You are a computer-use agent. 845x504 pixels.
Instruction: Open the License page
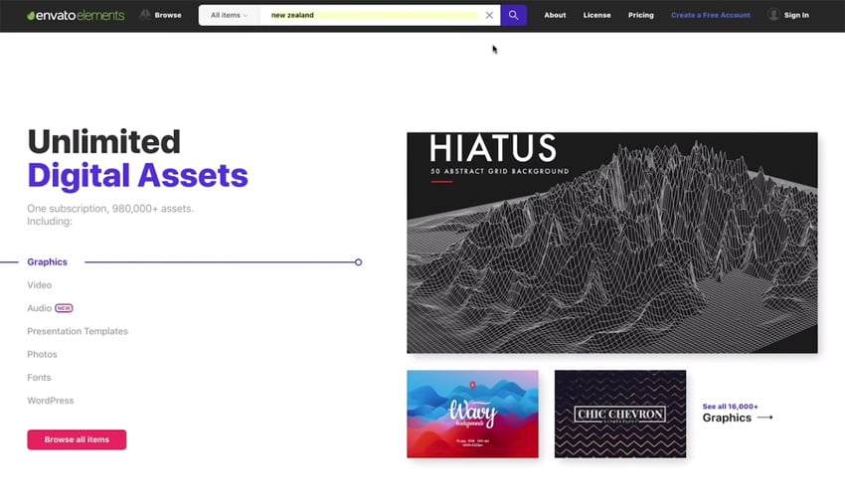[597, 15]
